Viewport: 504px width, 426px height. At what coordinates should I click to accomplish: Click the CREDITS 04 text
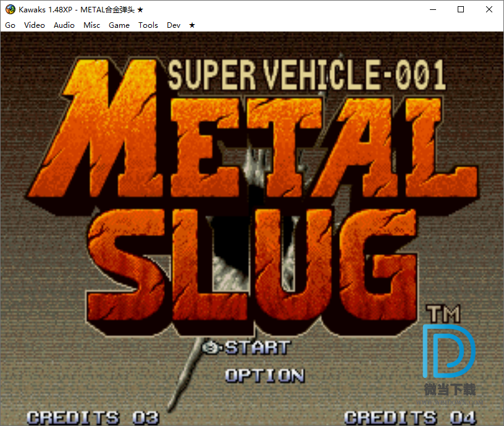pos(410,417)
